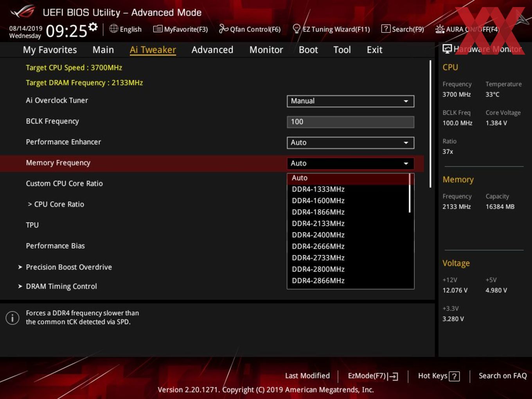Click the Performance Bias row
This screenshot has width=532, height=399.
(x=55, y=246)
